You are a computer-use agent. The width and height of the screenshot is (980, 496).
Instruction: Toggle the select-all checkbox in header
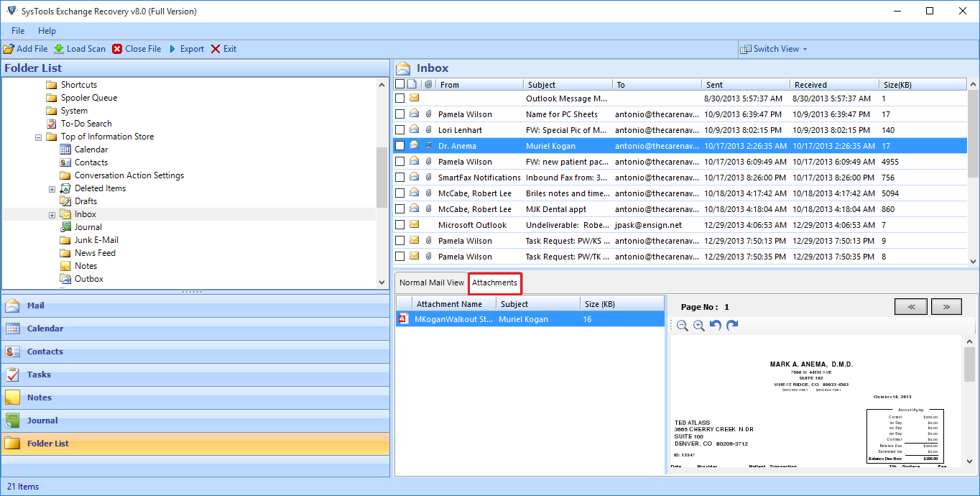pyautogui.click(x=400, y=84)
